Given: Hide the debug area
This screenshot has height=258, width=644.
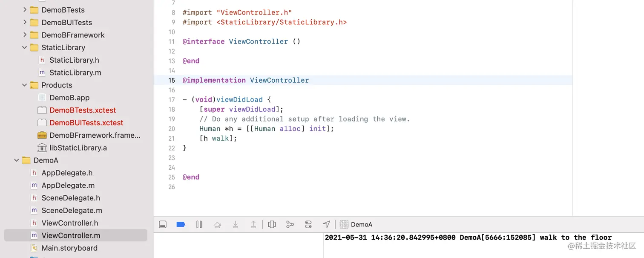Looking at the screenshot, I should (x=163, y=224).
